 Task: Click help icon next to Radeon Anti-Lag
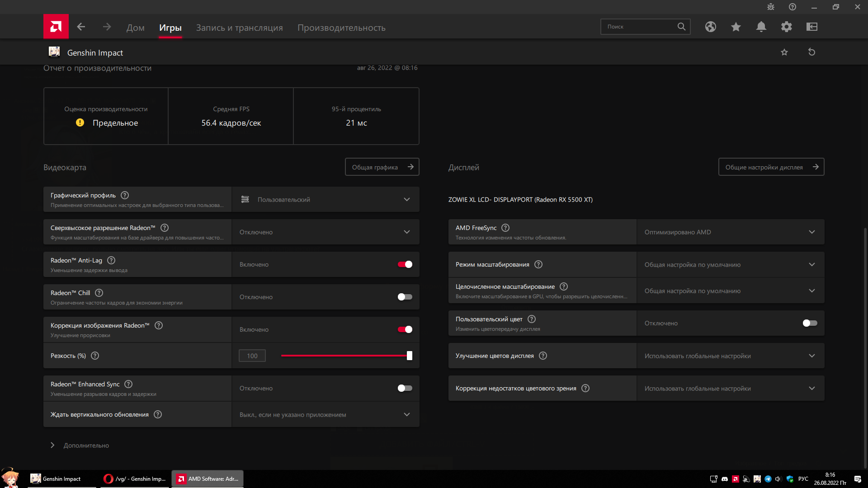click(111, 260)
